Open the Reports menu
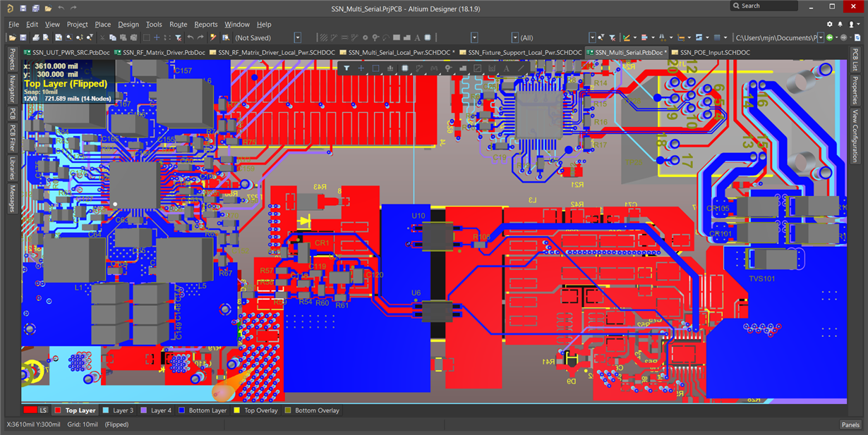868x435 pixels. coord(206,24)
